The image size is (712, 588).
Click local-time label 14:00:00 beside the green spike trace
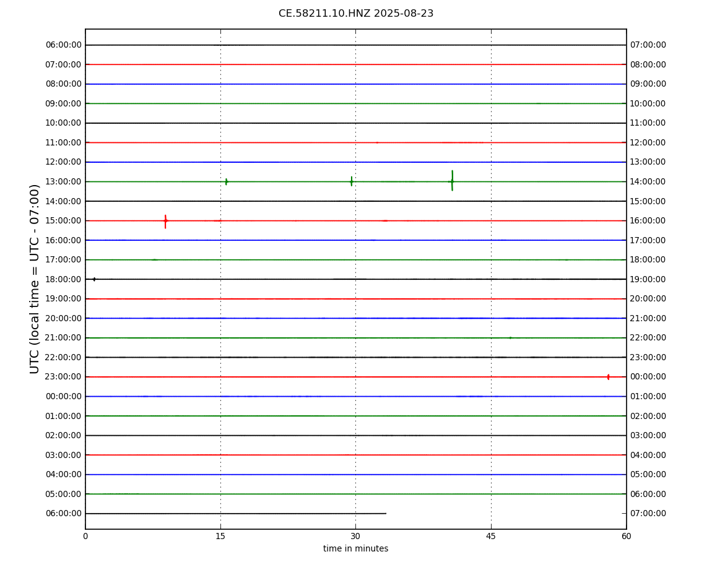648,181
